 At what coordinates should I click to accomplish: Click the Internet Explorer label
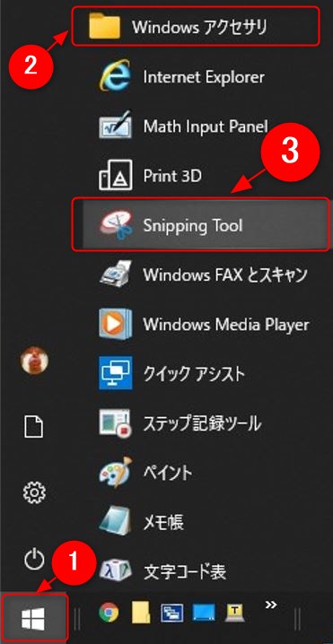tap(204, 77)
